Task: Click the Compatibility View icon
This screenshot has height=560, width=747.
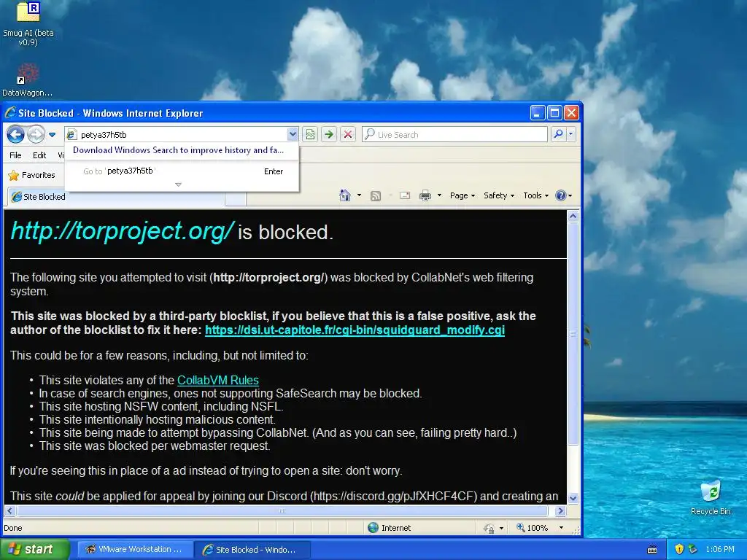Action: point(310,135)
